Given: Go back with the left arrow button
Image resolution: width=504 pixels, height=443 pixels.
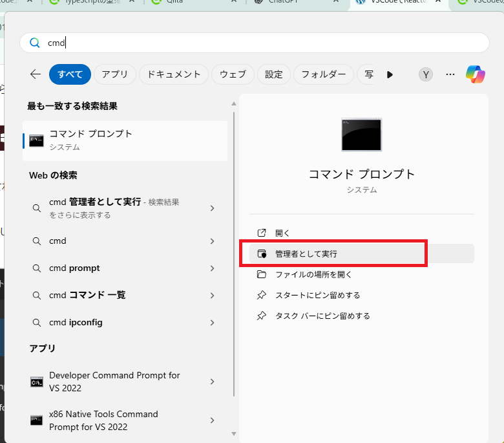Looking at the screenshot, I should [36, 74].
